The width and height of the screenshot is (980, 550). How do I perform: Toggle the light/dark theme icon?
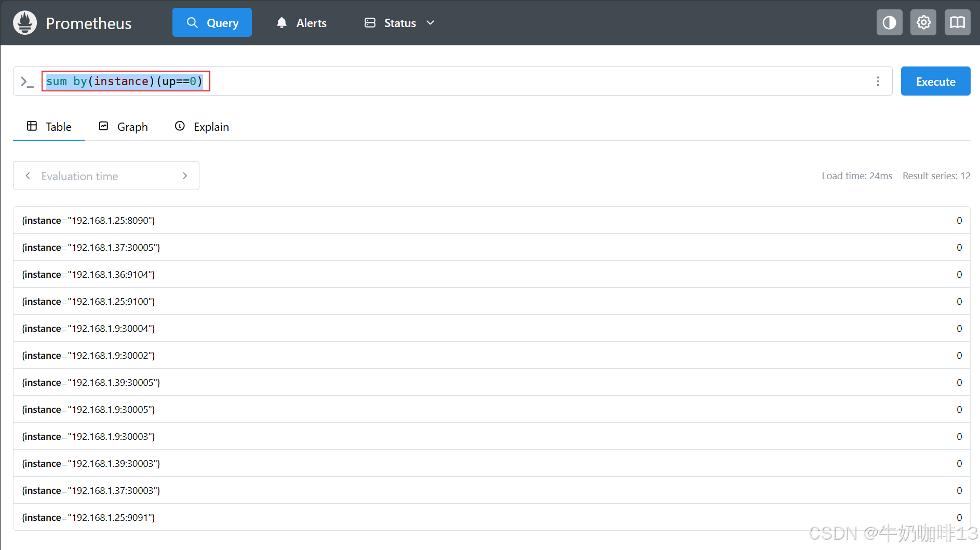point(889,22)
